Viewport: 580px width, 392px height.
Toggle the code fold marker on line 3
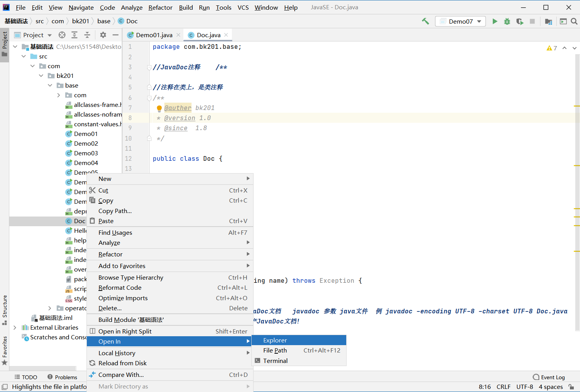point(149,67)
